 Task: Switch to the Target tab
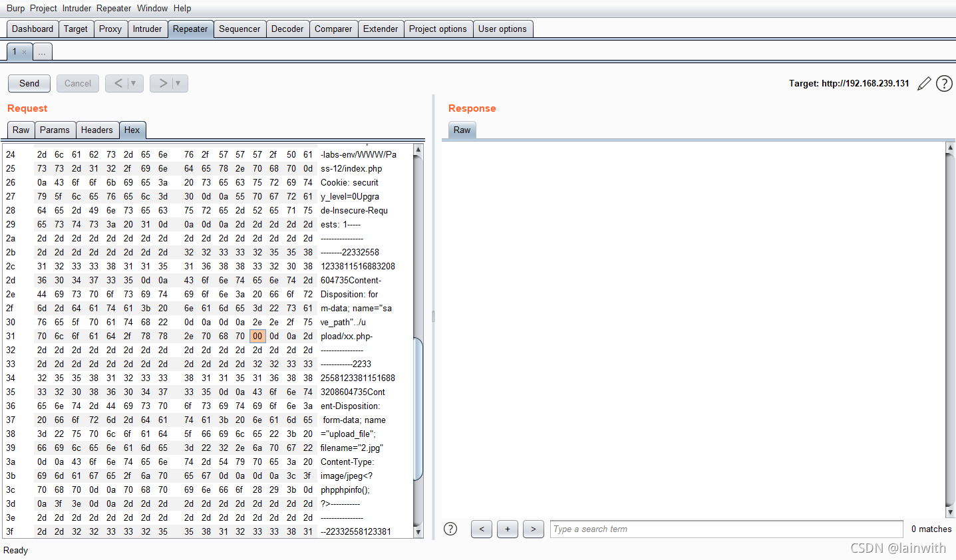click(x=76, y=29)
